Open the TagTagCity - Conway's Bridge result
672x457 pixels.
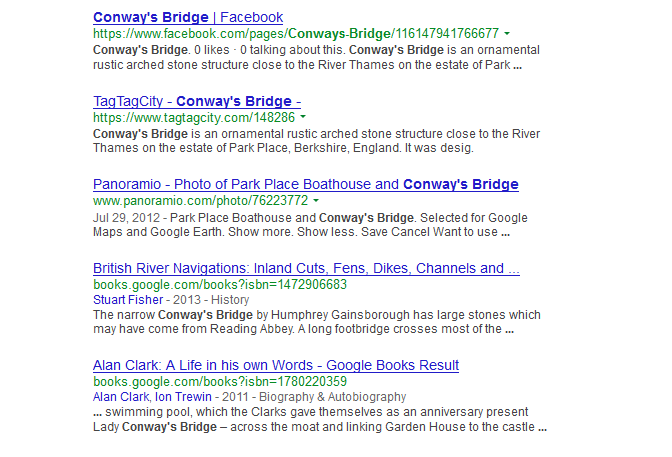coord(197,101)
